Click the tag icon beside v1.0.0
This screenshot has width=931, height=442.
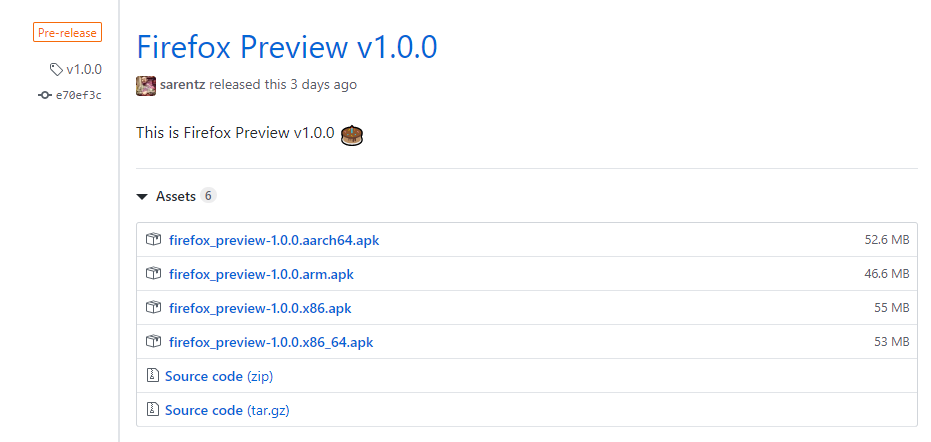(56, 70)
